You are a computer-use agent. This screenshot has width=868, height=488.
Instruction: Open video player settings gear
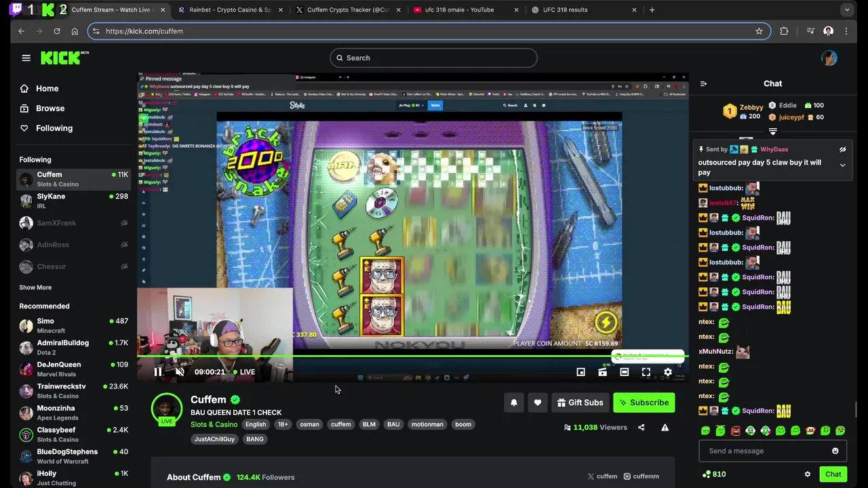pos(667,371)
